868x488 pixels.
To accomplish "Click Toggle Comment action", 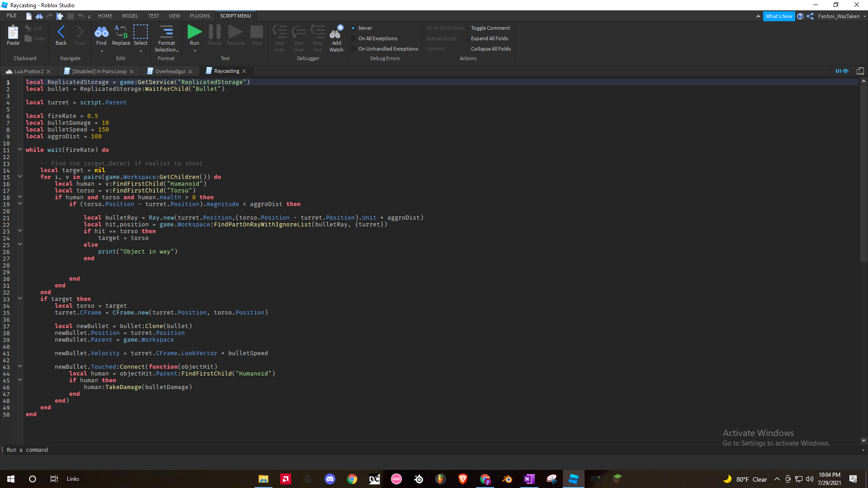I will point(490,28).
